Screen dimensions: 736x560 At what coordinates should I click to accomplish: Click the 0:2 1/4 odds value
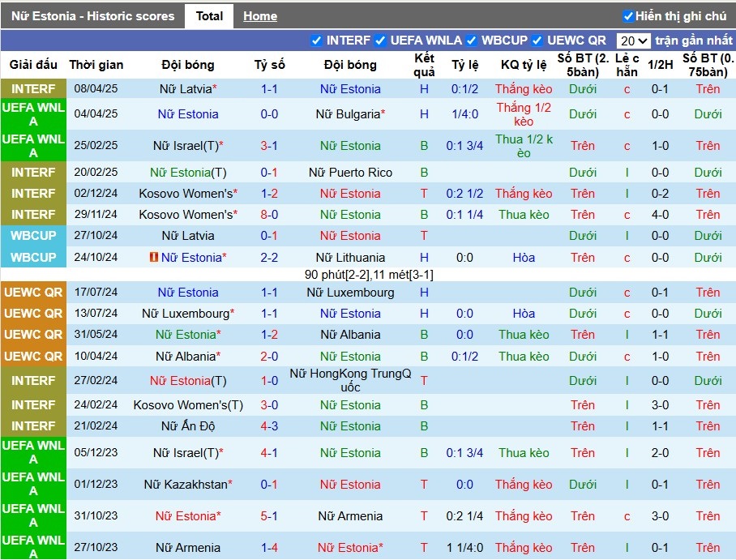464,516
